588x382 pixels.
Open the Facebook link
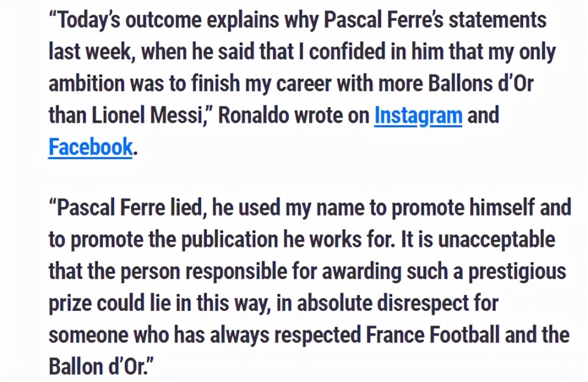click(91, 147)
